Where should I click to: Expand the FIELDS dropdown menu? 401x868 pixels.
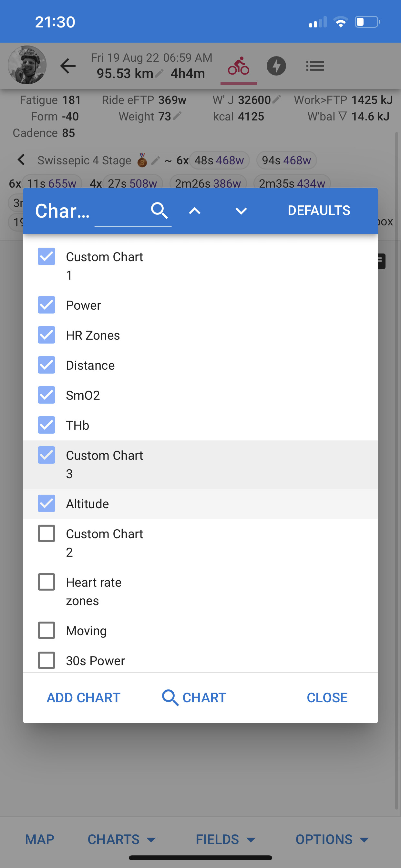[x=225, y=839]
